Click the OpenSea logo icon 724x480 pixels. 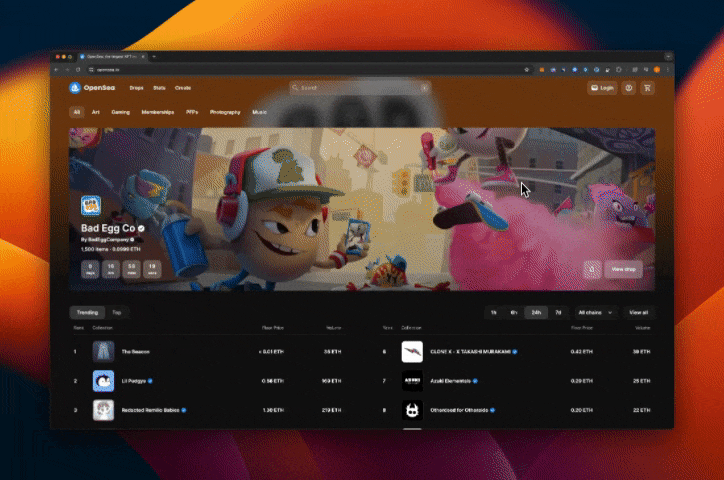point(75,88)
